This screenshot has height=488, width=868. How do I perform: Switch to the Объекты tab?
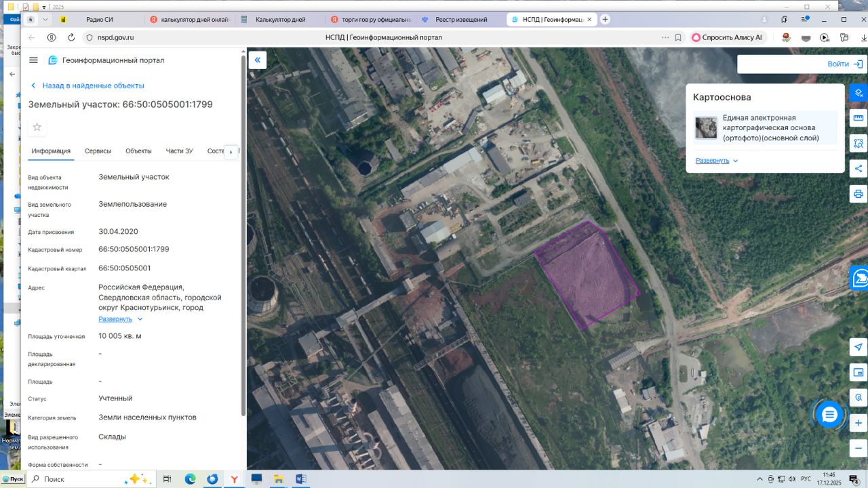tap(138, 151)
